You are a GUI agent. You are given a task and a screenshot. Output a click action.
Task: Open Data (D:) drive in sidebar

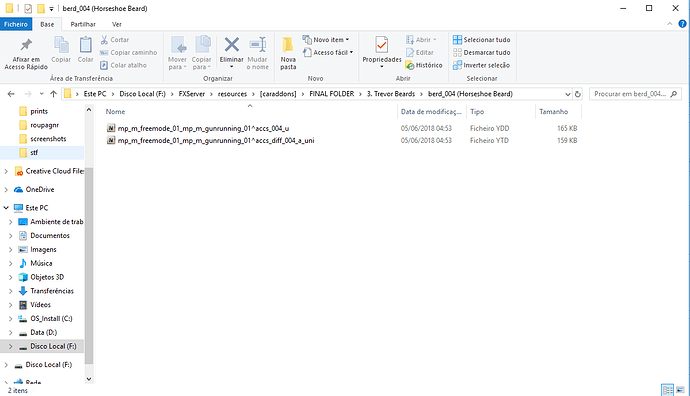(x=43, y=333)
